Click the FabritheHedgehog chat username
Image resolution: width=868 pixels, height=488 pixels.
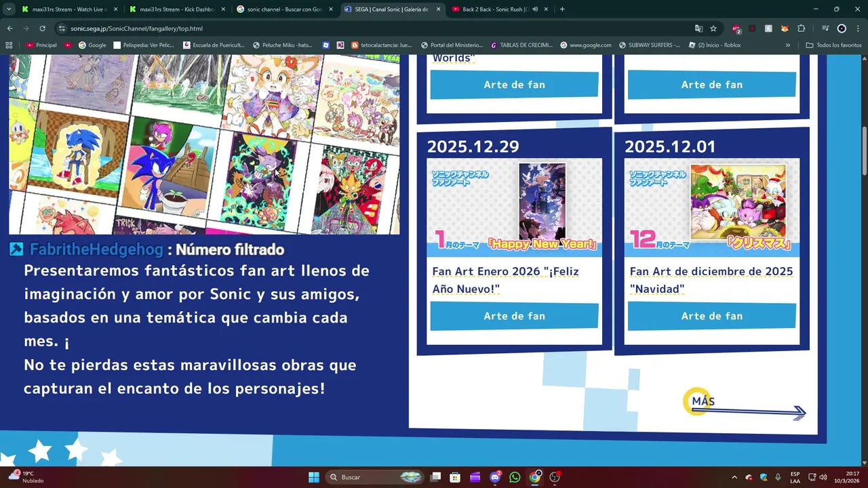pyautogui.click(x=96, y=249)
